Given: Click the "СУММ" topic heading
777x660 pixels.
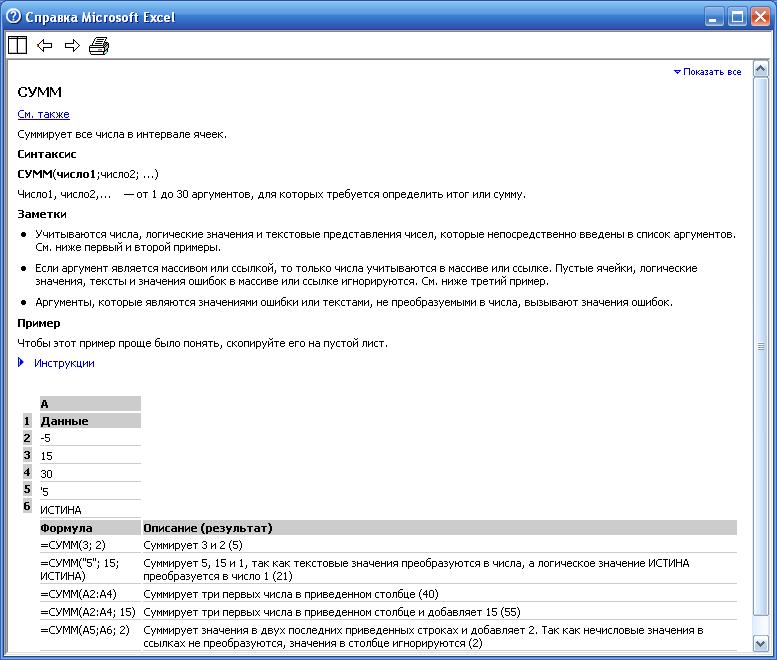Looking at the screenshot, I should (40, 92).
